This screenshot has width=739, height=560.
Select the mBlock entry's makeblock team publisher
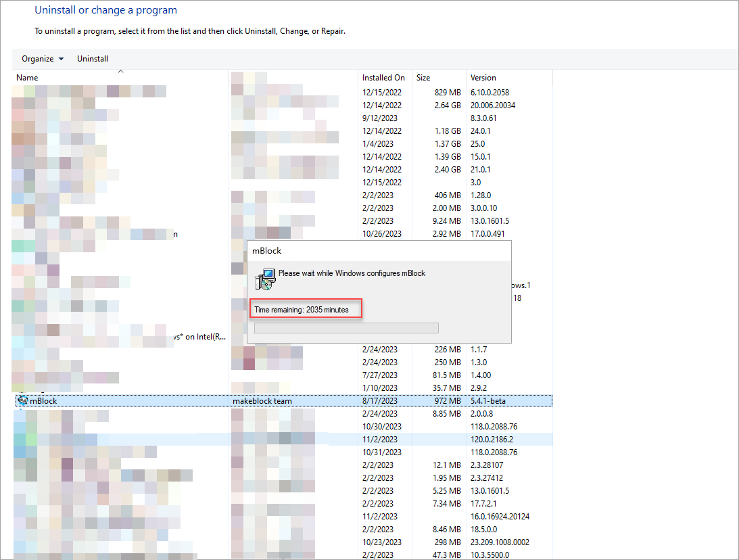(262, 401)
